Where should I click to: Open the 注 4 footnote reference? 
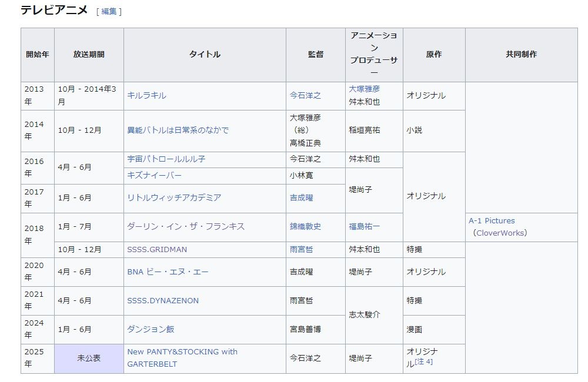(423, 361)
